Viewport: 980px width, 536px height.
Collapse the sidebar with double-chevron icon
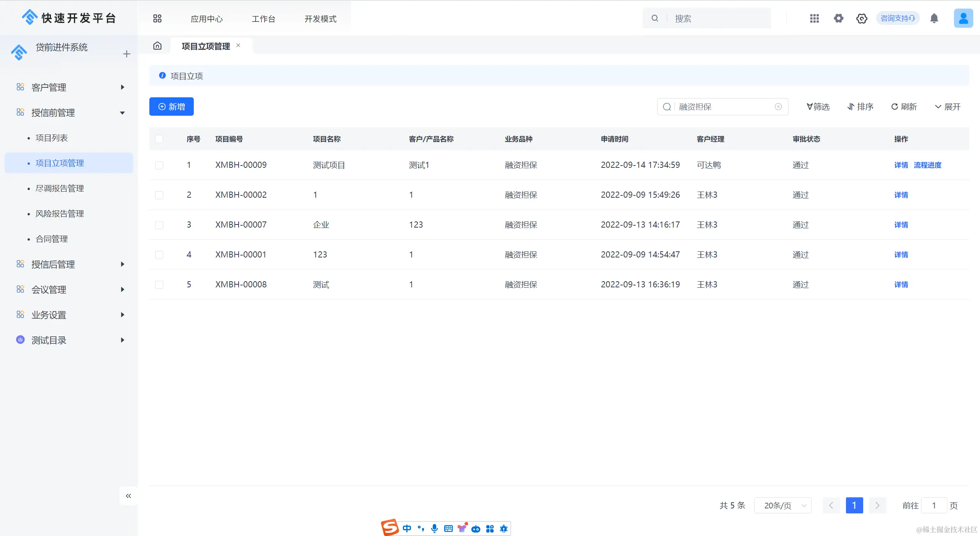pyautogui.click(x=128, y=496)
